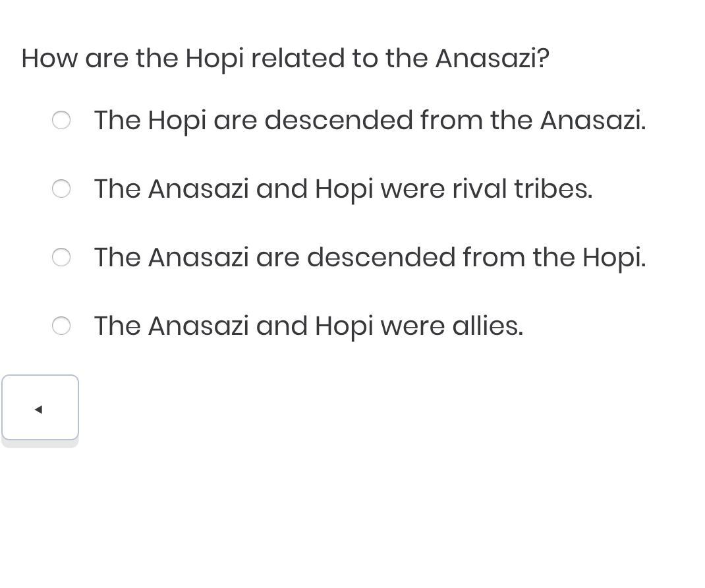Viewport: 705px width, 588px height.
Task: Click the question heading about the Hopi
Action: pyautogui.click(x=285, y=59)
